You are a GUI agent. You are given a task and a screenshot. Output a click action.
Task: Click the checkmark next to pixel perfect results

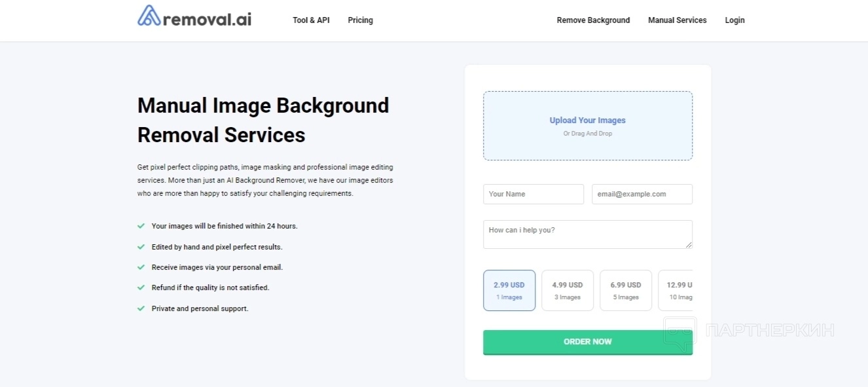[x=141, y=247]
